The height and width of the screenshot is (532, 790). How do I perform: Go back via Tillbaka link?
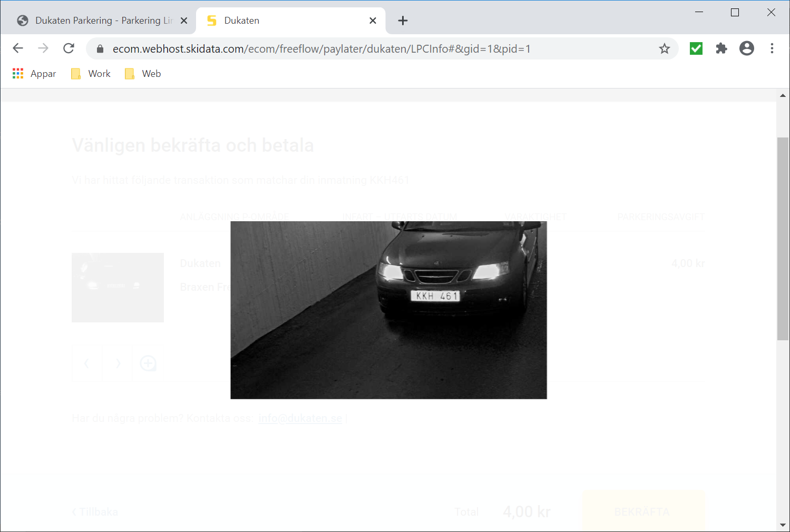(x=95, y=512)
